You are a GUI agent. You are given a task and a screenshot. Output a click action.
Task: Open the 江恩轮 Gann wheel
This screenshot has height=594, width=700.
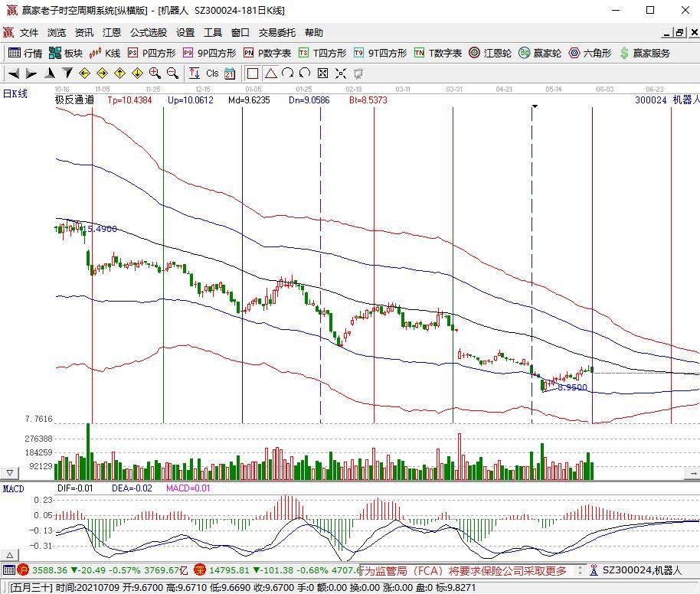pyautogui.click(x=490, y=53)
